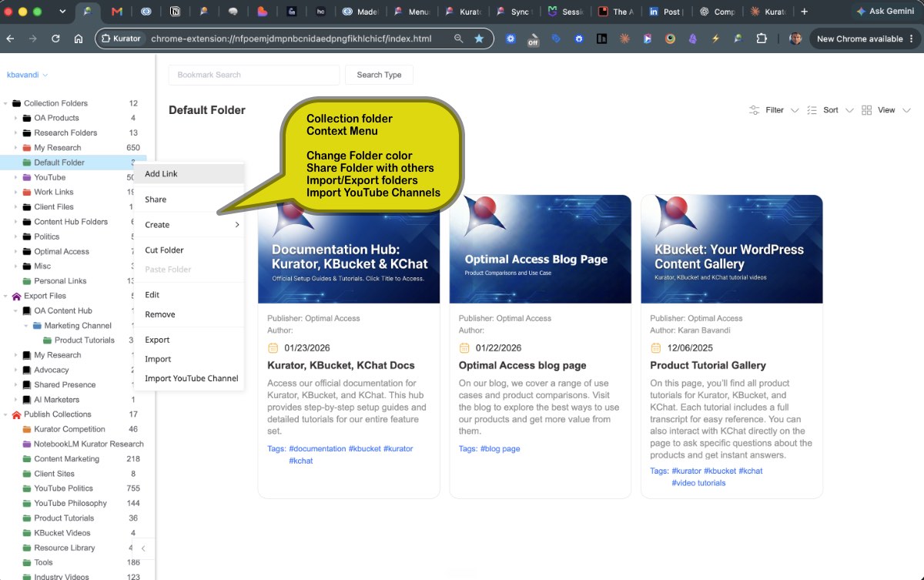The width and height of the screenshot is (924, 580).
Task: Expand the OA Products folder arrow
Action: [15, 118]
